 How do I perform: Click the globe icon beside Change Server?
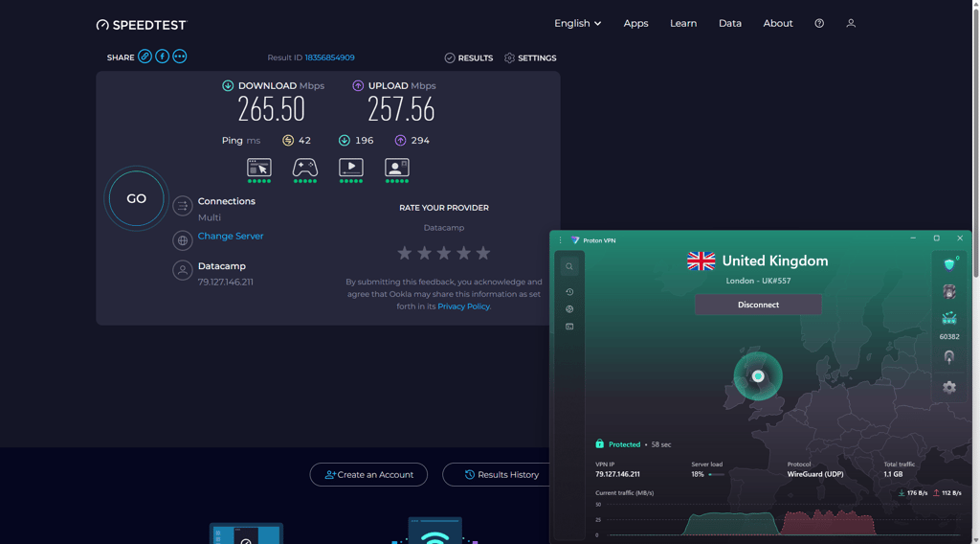tap(183, 240)
